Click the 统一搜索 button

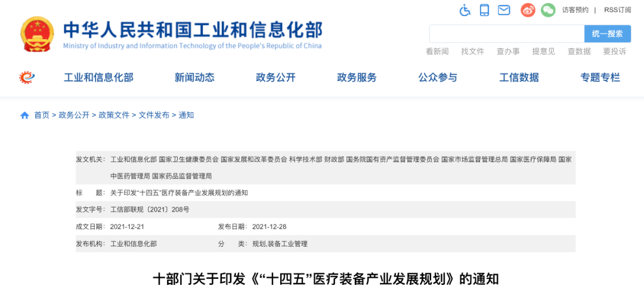pyautogui.click(x=608, y=33)
